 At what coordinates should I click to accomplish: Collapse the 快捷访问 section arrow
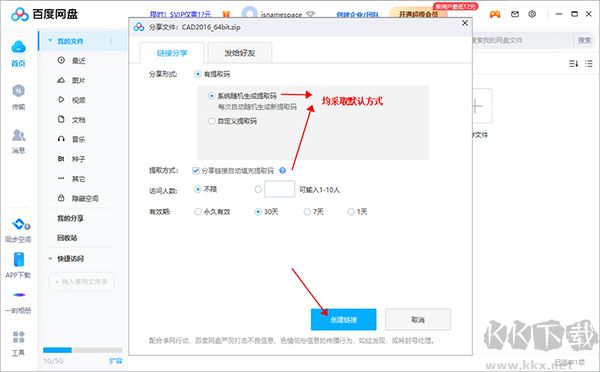coord(50,259)
